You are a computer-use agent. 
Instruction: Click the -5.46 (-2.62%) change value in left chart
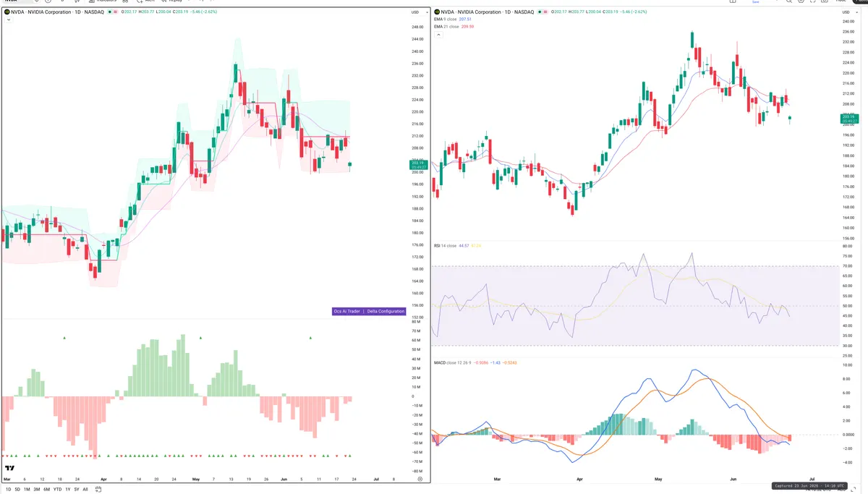[x=203, y=12]
